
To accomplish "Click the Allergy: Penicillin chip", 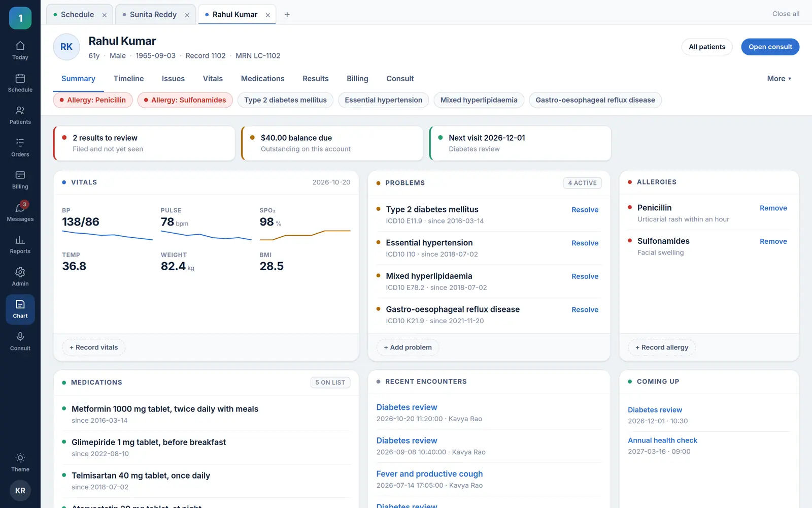I will coord(93,100).
